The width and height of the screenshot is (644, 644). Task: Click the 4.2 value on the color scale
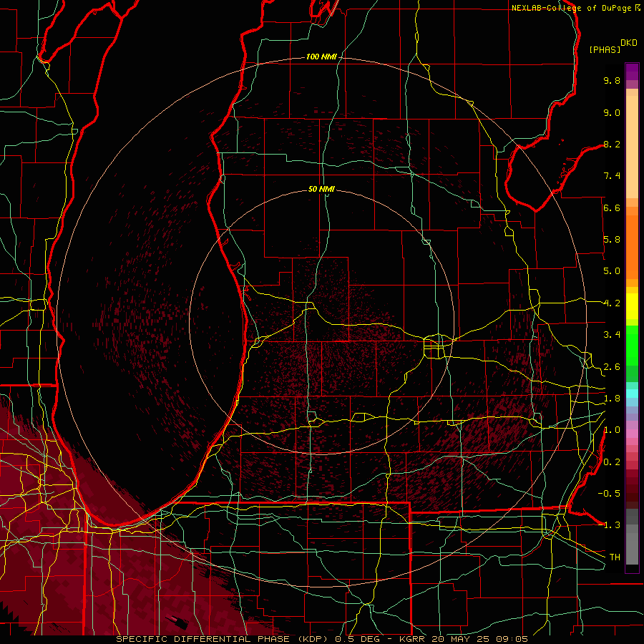point(612,303)
